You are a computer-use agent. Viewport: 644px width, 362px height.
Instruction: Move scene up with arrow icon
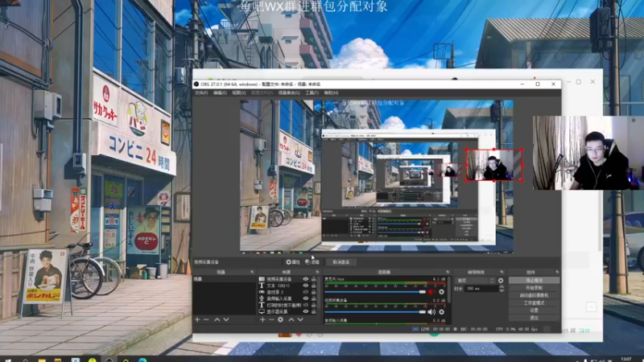coord(217,319)
